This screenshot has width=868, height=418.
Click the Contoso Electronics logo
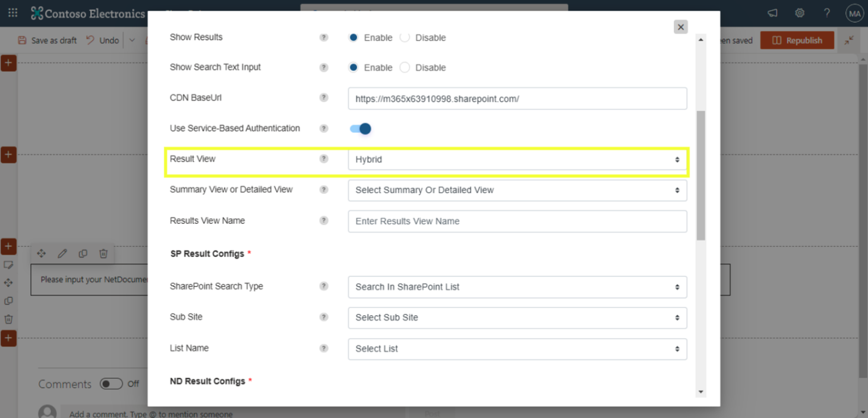pos(88,13)
